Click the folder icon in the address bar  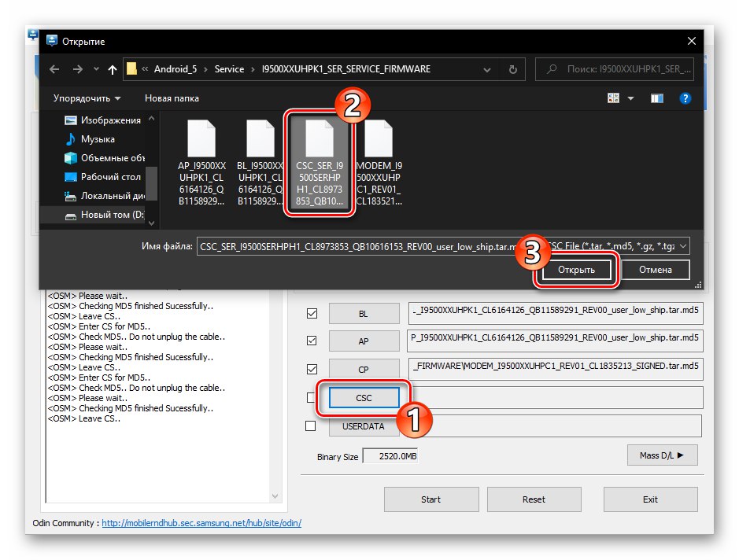[131, 69]
